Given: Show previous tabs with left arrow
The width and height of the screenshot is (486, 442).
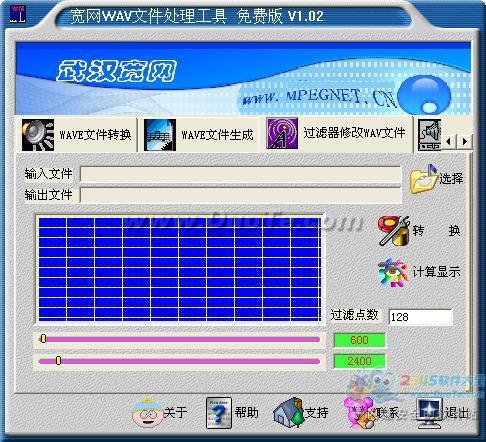Looking at the screenshot, I should point(449,141).
